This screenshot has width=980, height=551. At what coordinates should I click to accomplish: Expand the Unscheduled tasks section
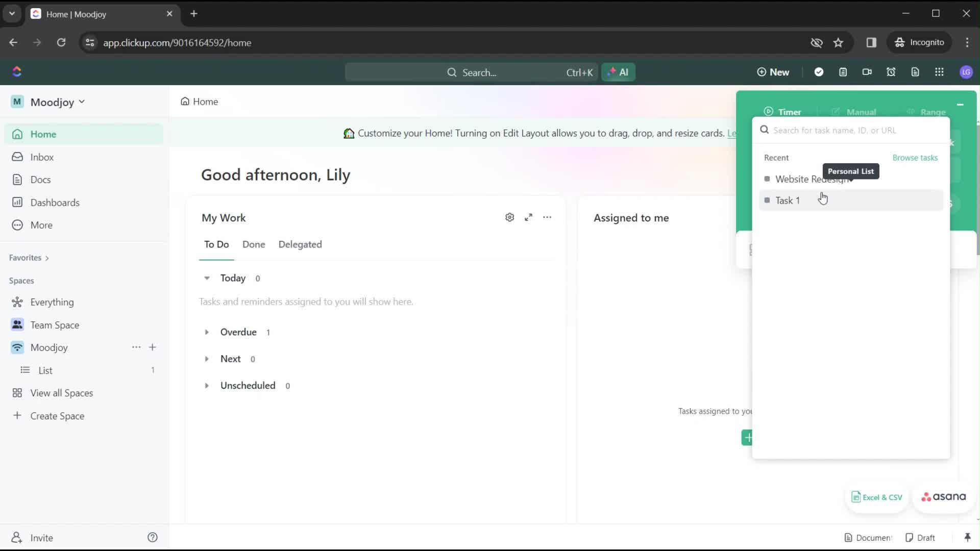tap(208, 386)
